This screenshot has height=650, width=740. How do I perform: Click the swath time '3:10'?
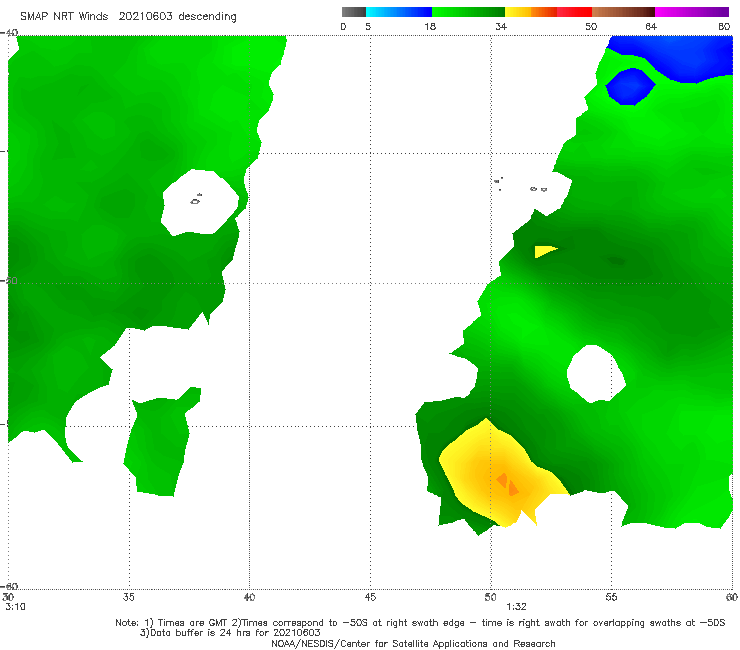[15, 607]
